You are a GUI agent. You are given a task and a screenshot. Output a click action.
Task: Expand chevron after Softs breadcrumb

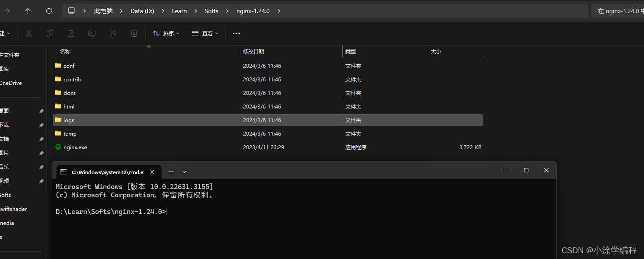click(227, 11)
